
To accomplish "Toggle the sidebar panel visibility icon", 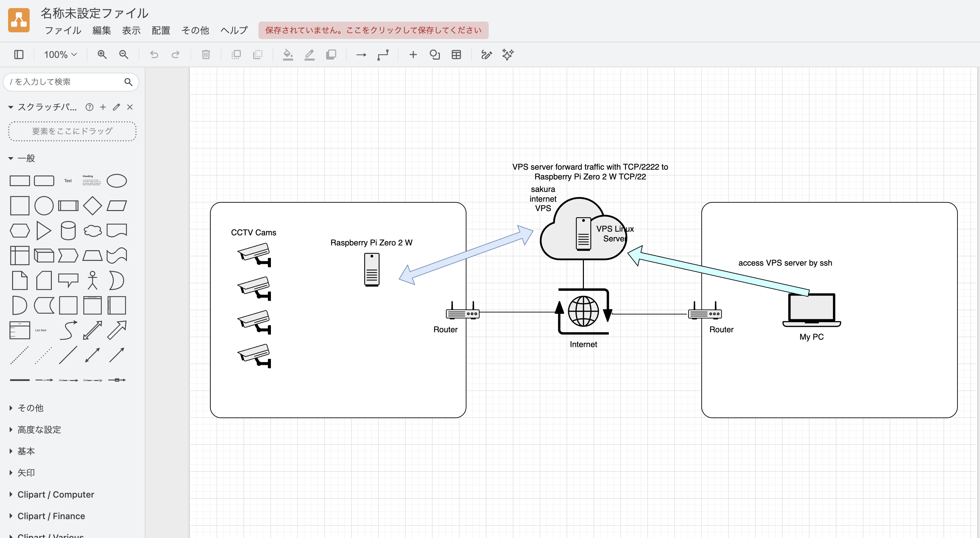I will click(x=19, y=55).
